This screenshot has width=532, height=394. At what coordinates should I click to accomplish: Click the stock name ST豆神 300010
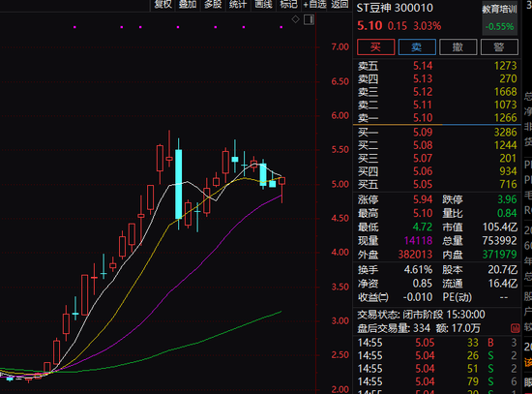395,8
